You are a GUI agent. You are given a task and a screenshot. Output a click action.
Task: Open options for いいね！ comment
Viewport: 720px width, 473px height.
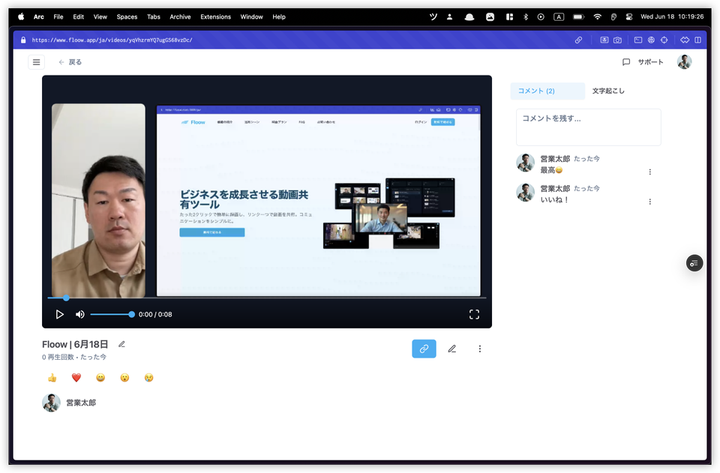(x=650, y=201)
